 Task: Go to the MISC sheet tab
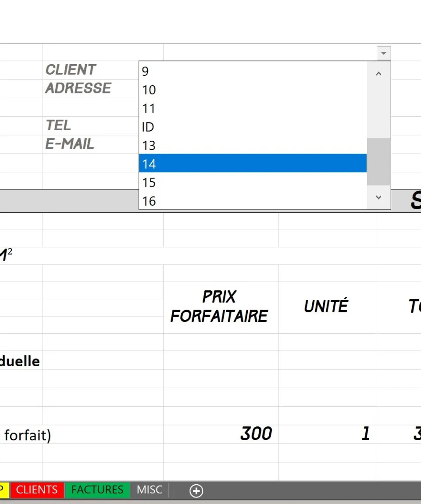pyautogui.click(x=150, y=490)
